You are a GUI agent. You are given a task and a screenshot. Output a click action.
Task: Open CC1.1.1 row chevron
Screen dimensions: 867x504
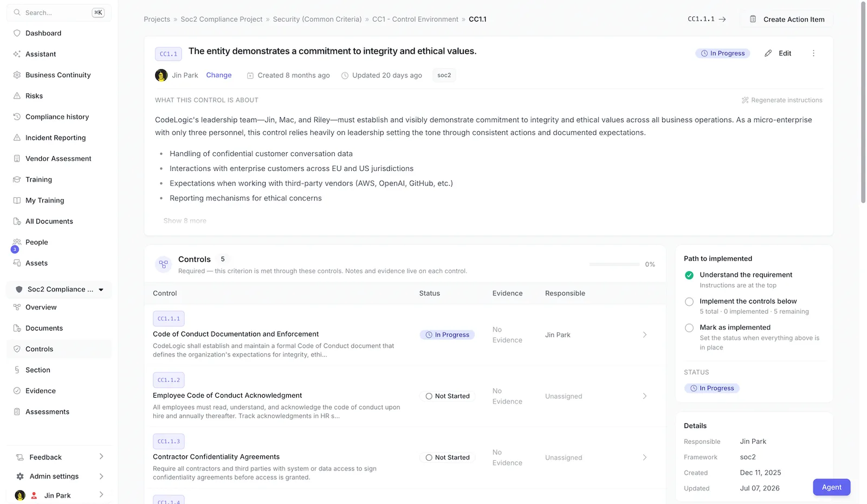[x=645, y=335]
